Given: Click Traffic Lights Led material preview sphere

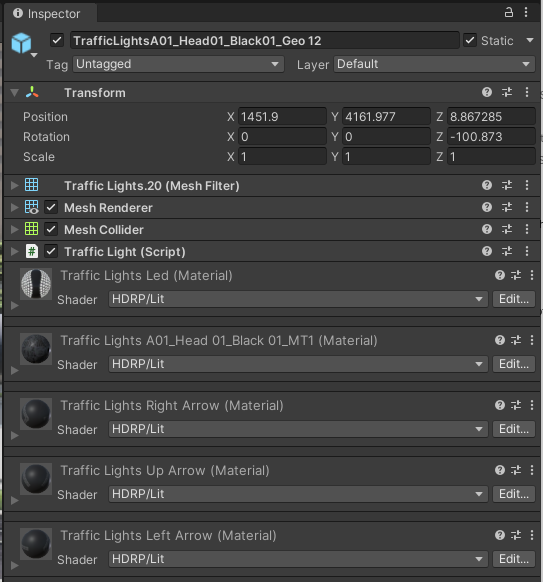Looking at the screenshot, I should pyautogui.click(x=36, y=284).
